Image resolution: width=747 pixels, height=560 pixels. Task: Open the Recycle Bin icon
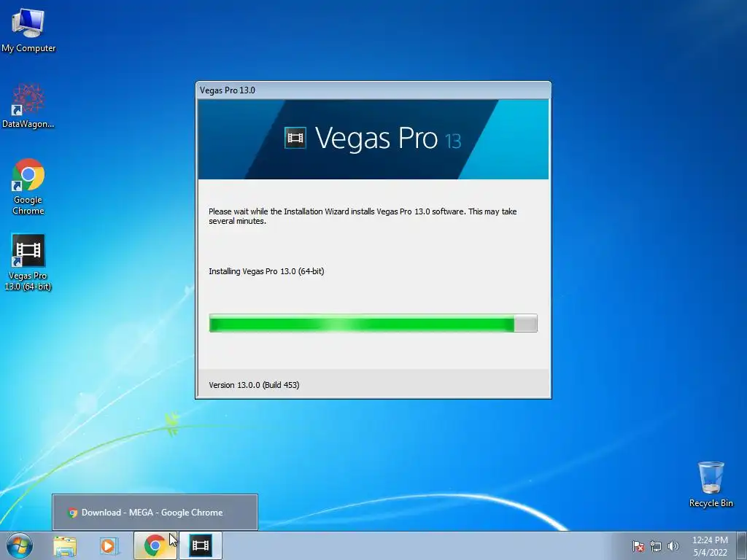coord(711,484)
